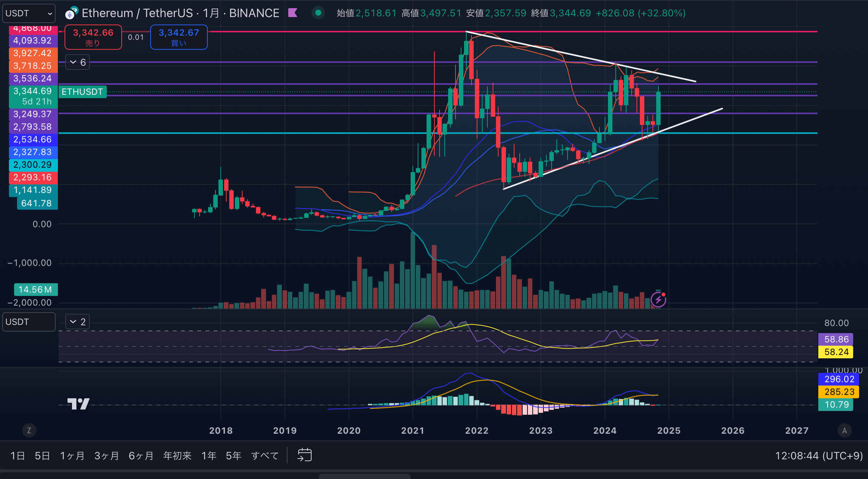The width and height of the screenshot is (868, 479).
Task: Click the 4,093.92 purple price label
Action: tap(33, 40)
